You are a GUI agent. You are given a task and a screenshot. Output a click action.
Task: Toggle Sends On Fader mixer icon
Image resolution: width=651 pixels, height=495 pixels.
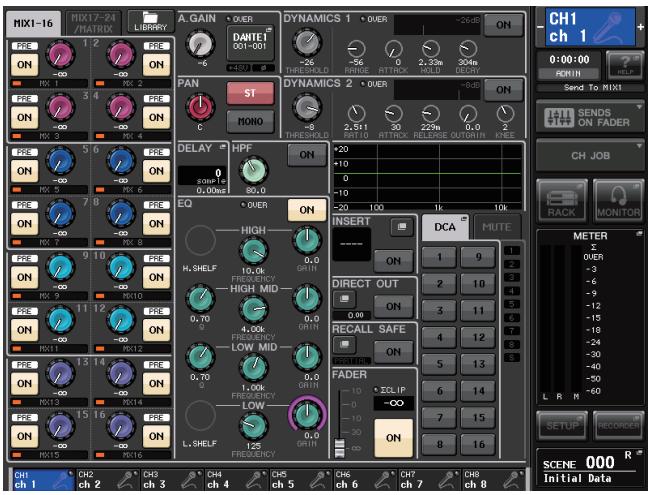pyautogui.click(x=559, y=118)
